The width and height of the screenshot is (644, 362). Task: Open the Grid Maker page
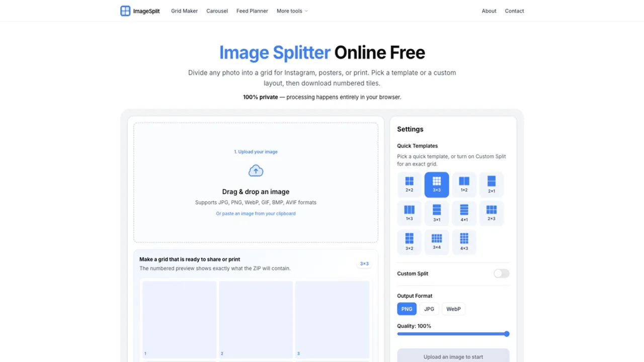pyautogui.click(x=184, y=11)
